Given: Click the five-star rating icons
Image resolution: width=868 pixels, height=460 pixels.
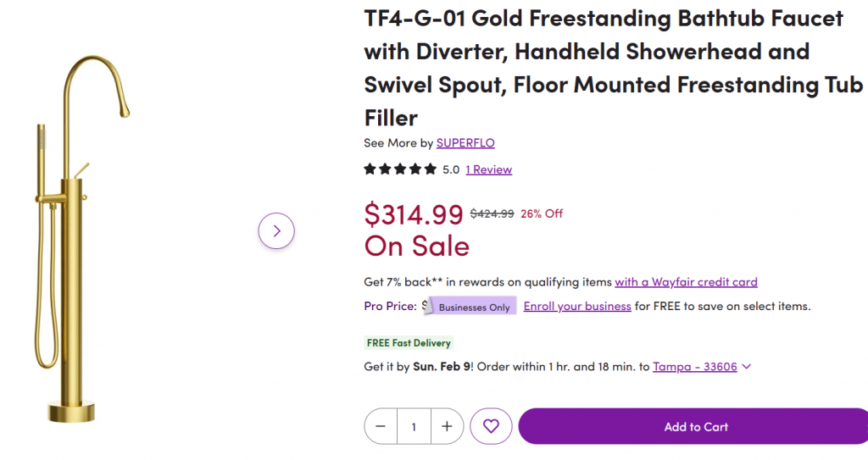Looking at the screenshot, I should [399, 169].
